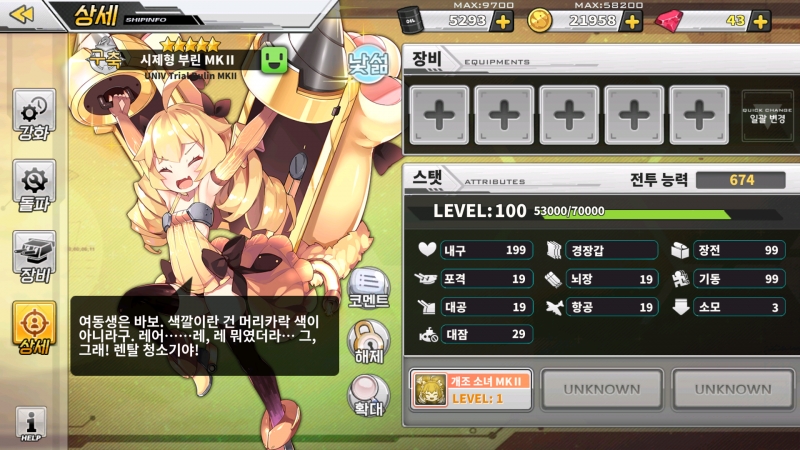The width and height of the screenshot is (800, 450).
Task: Select the 개조 소녀 MKII skill
Action: [x=471, y=390]
